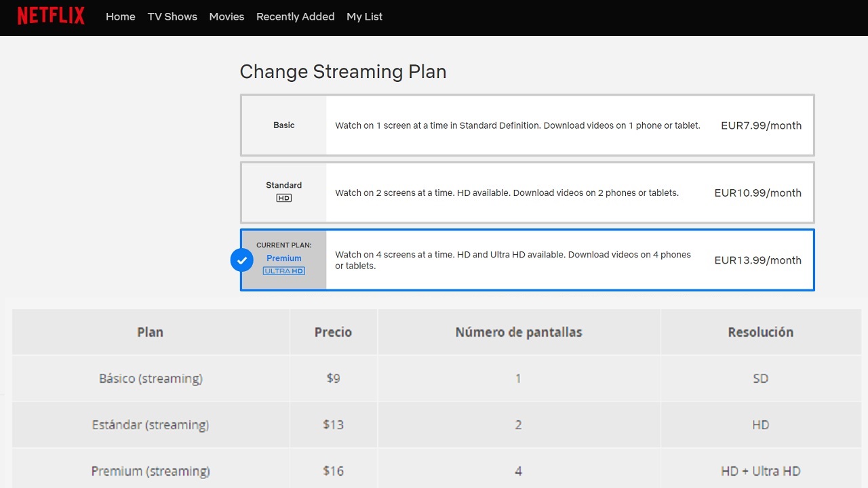Click the HD badge under Standard

click(283, 198)
